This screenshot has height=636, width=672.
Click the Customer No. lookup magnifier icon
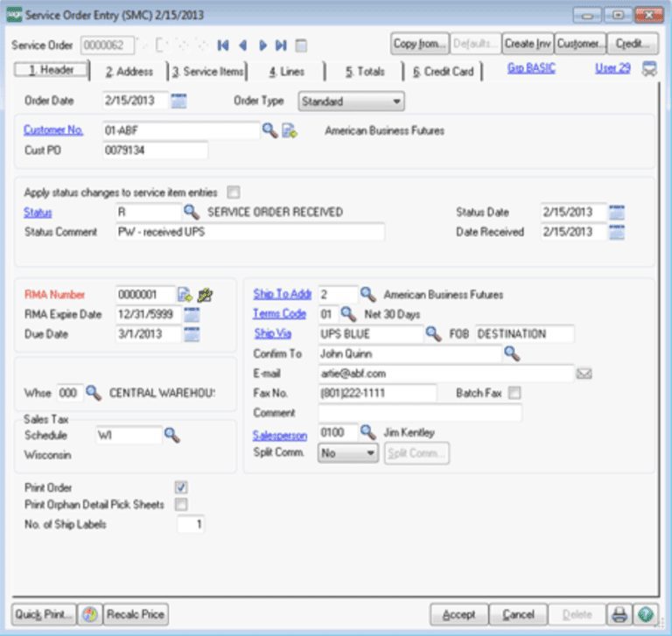tap(269, 130)
